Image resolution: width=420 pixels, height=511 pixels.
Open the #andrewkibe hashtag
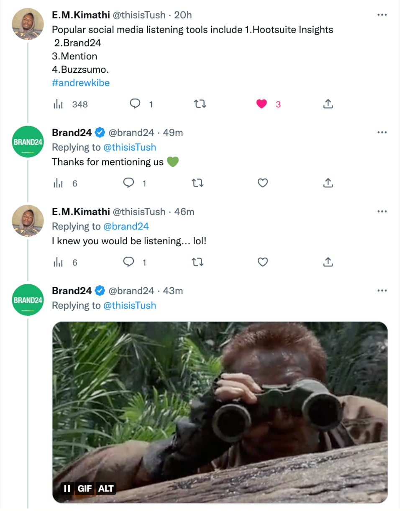(81, 83)
